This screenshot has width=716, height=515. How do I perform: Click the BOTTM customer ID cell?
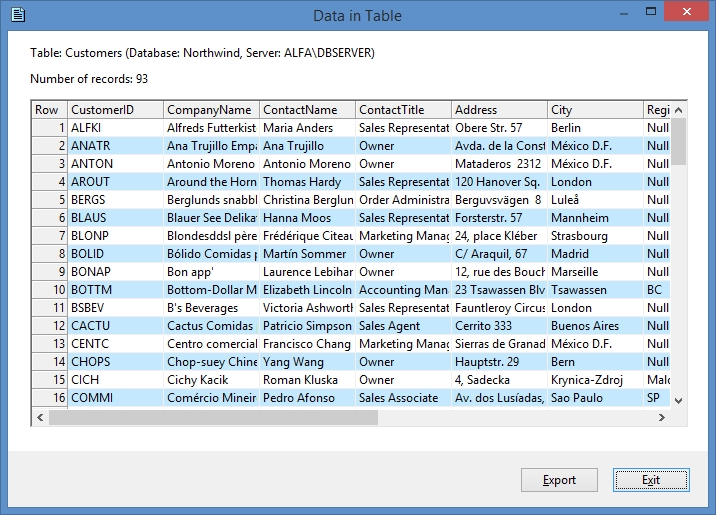click(x=115, y=290)
